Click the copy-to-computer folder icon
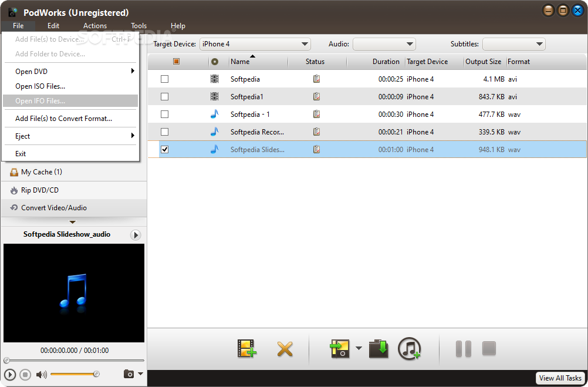 tap(379, 348)
